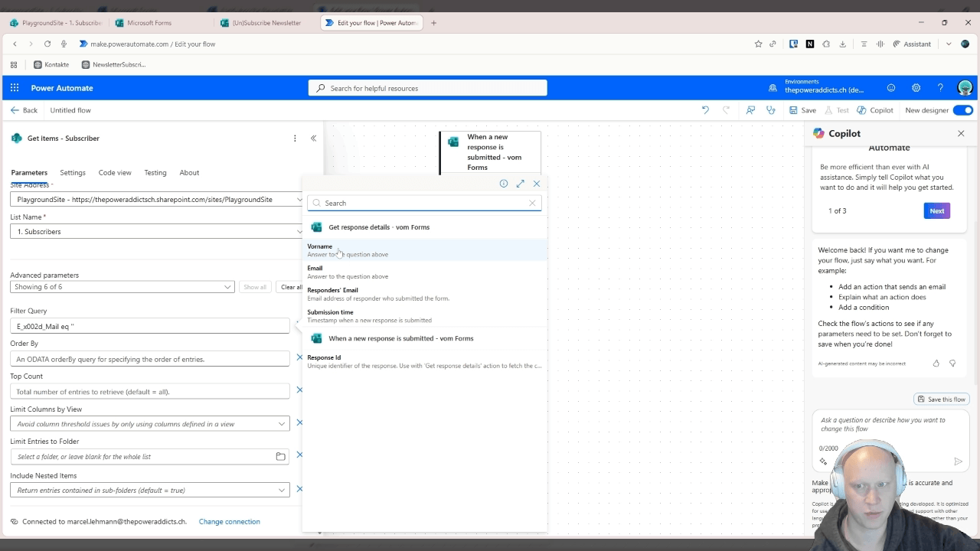This screenshot has width=980, height=551.
Task: Open the user account avatar
Action: click(x=965, y=88)
